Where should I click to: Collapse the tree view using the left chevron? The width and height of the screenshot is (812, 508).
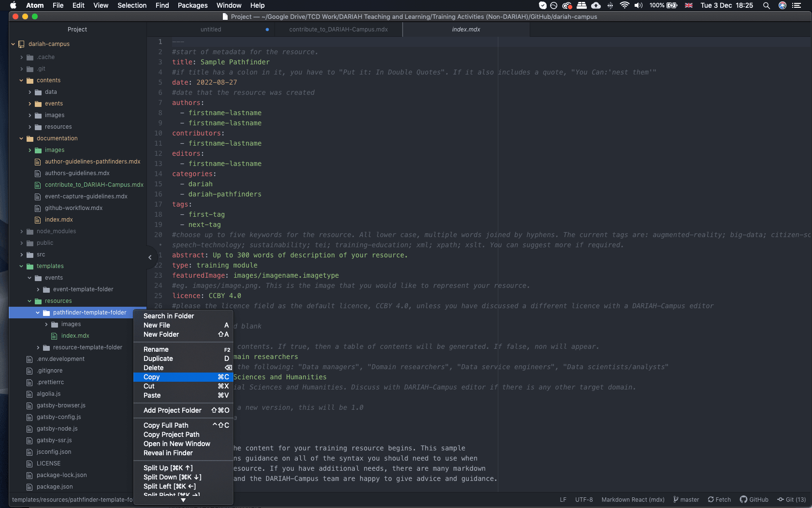pos(149,258)
